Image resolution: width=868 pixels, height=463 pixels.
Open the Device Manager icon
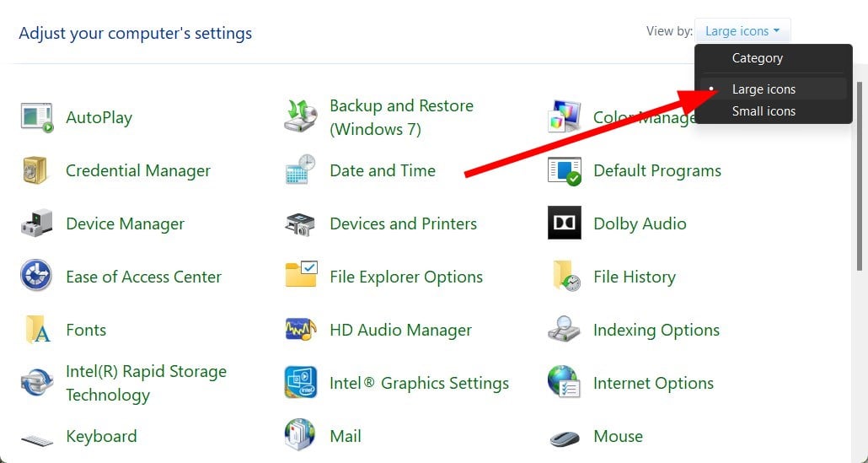[x=36, y=223]
